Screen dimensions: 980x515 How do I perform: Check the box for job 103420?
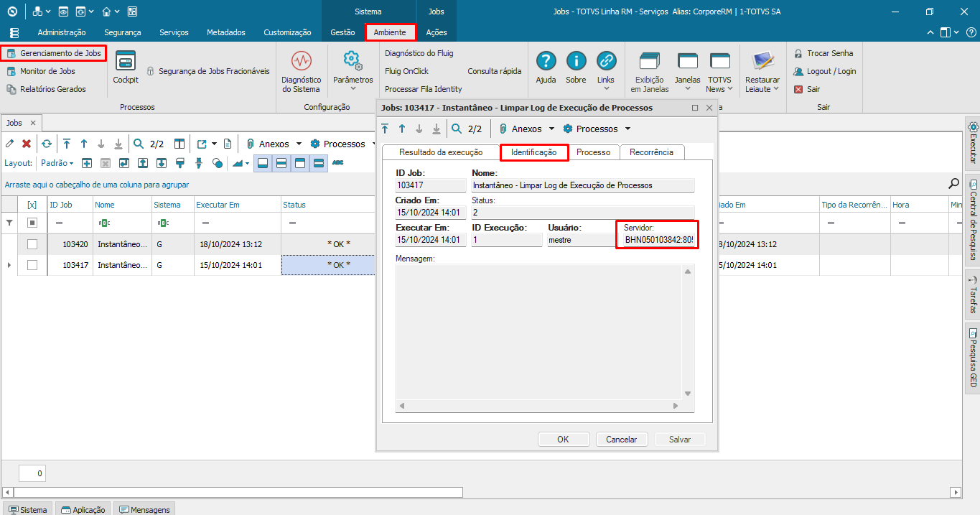pos(32,244)
